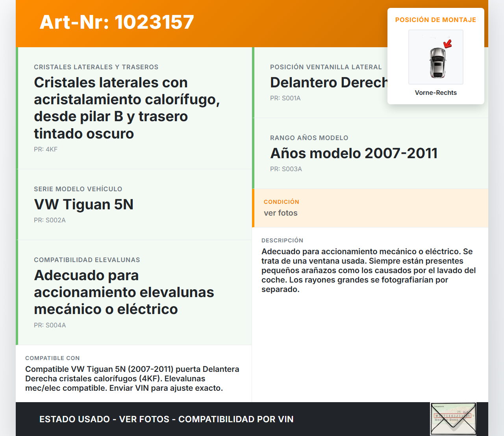Select the Compatible VW Tiguan 5N paragraph

pyautogui.click(x=132, y=379)
